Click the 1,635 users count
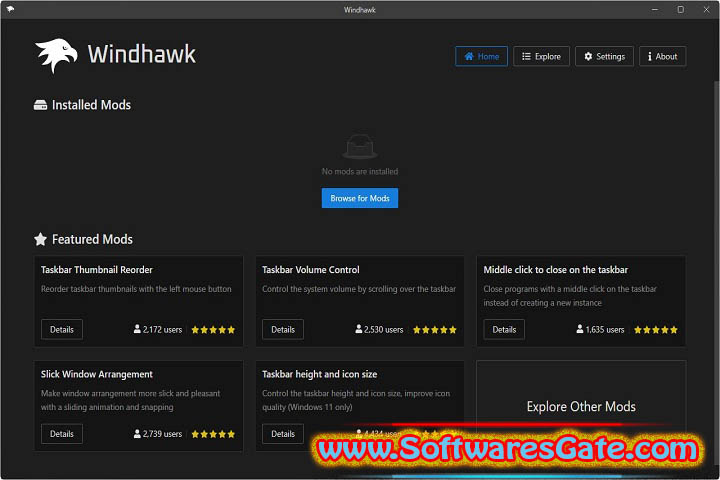 [x=605, y=330]
